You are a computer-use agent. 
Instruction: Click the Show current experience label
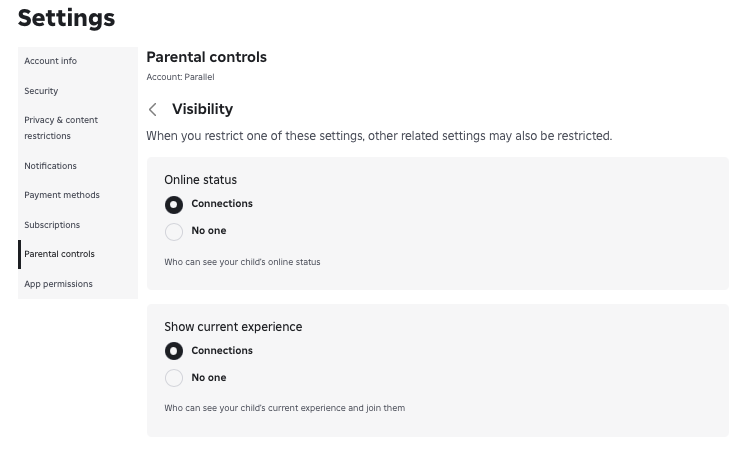233,327
